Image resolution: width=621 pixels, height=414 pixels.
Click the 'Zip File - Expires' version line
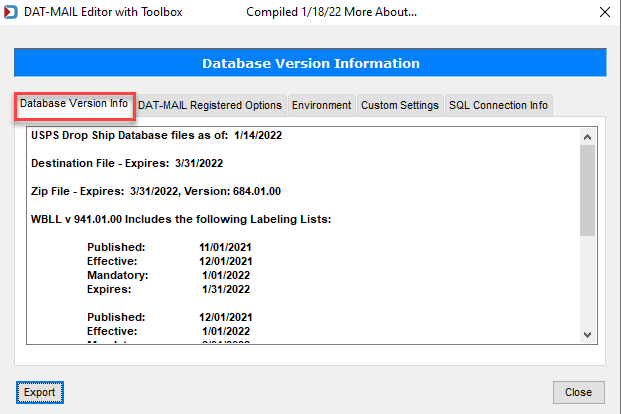click(156, 191)
